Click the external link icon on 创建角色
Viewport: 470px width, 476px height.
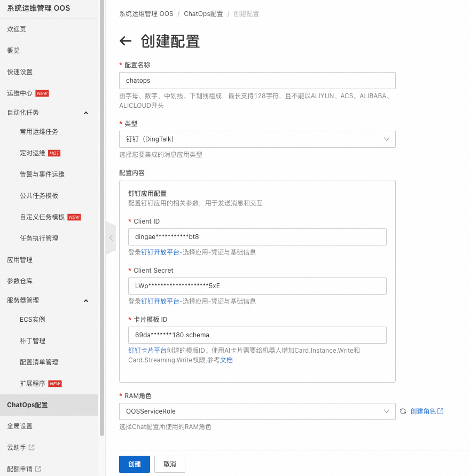click(x=441, y=411)
